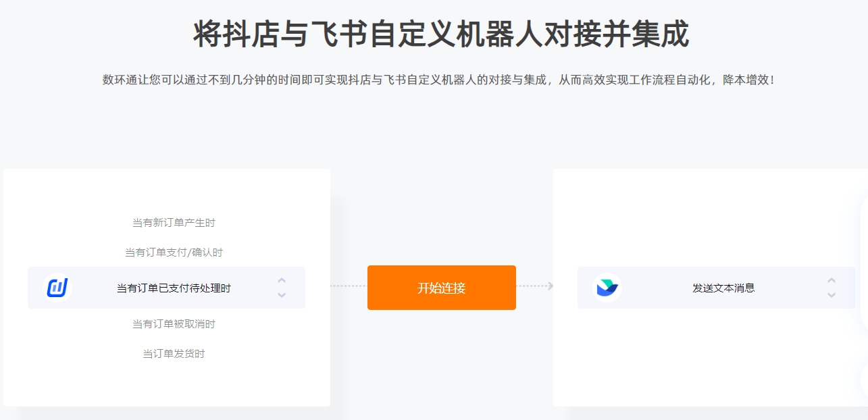Select trigger option 当有新订单产生时
The width and height of the screenshot is (868, 420).
click(174, 223)
